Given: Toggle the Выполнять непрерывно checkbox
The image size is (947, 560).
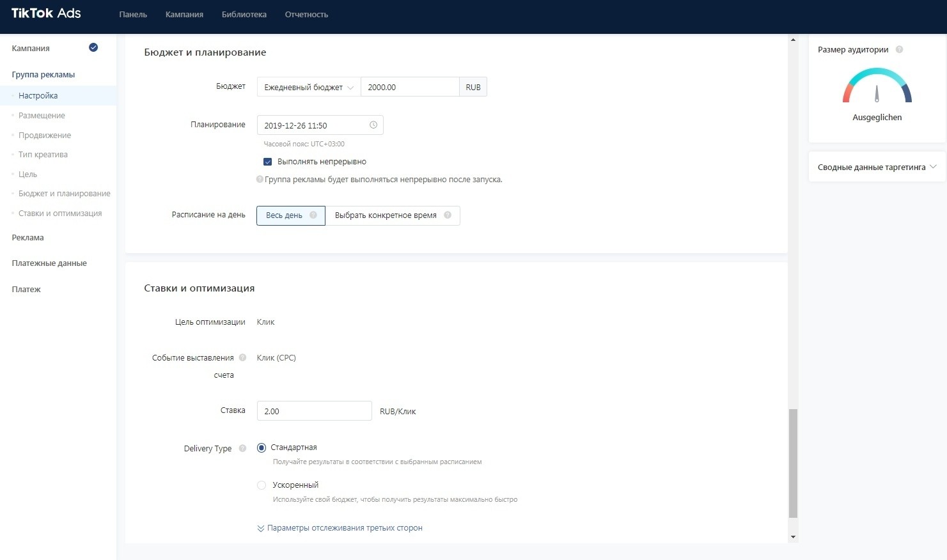Looking at the screenshot, I should 268,162.
